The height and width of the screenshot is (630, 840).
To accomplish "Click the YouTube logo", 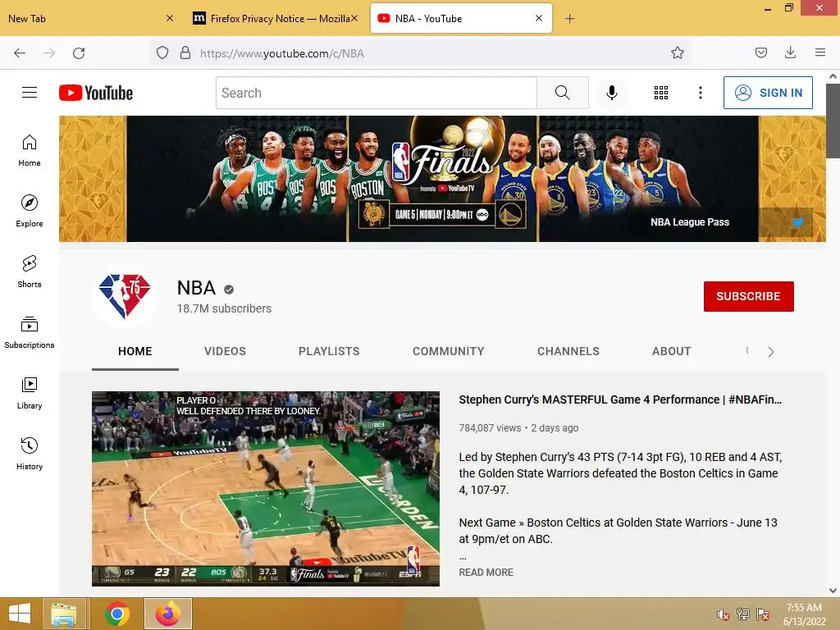I will click(96, 93).
